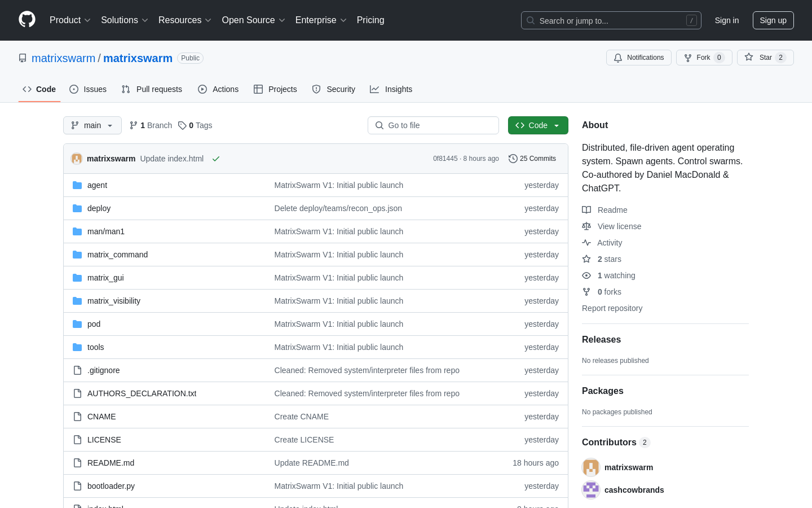Screen dimensions: 812x508
Task: Click the stars icon in About
Action: click(x=586, y=259)
